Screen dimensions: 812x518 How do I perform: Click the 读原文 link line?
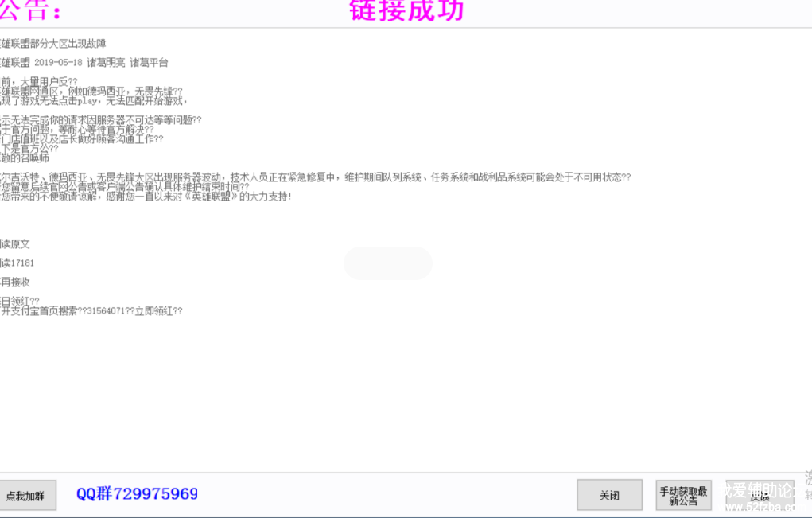(15, 244)
